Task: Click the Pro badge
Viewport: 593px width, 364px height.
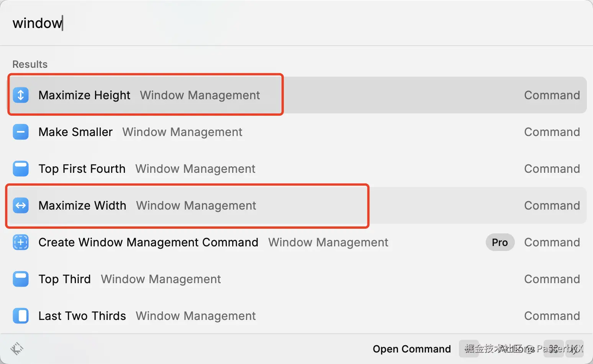Action: pyautogui.click(x=500, y=242)
